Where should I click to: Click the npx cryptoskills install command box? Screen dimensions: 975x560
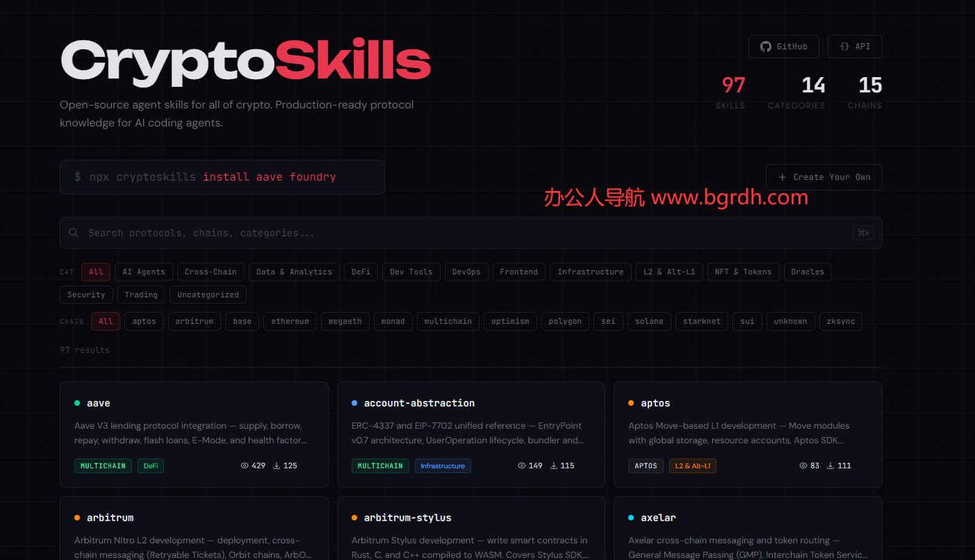[222, 177]
